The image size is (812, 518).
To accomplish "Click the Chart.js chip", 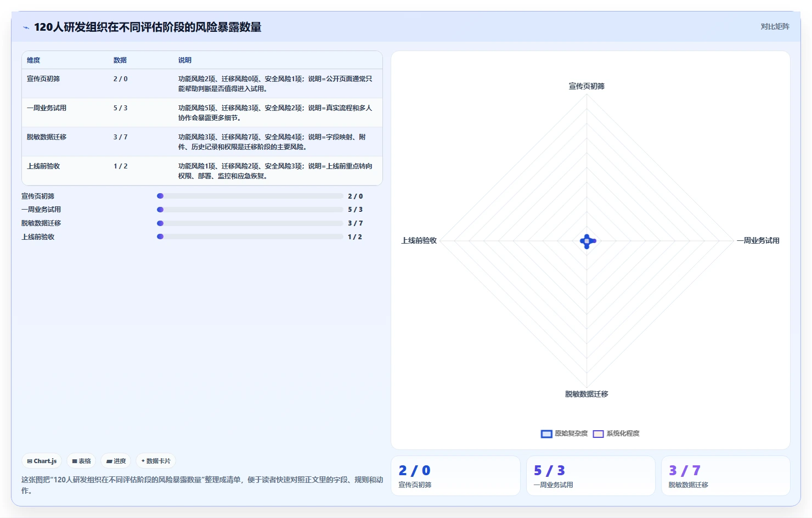I will [x=42, y=461].
